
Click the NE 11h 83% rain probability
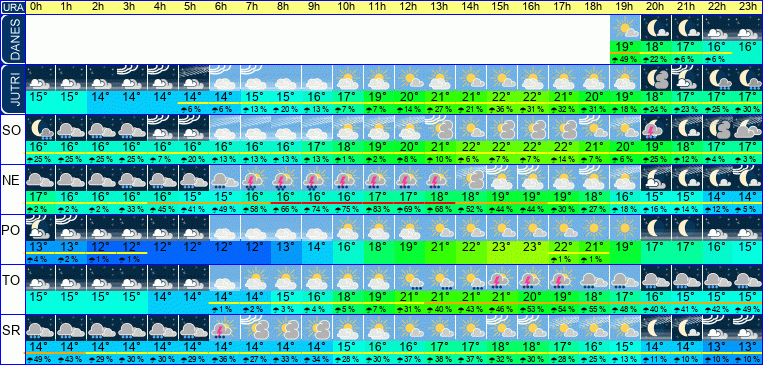(x=378, y=209)
